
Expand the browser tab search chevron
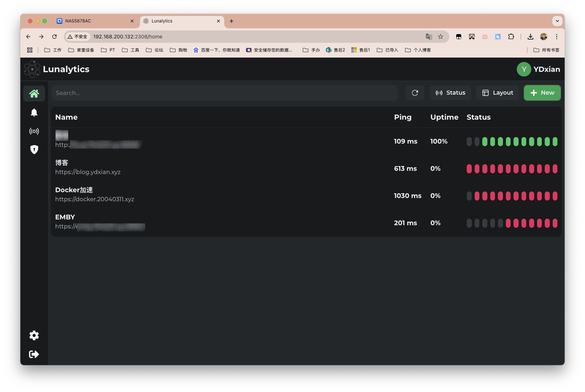[x=557, y=21]
